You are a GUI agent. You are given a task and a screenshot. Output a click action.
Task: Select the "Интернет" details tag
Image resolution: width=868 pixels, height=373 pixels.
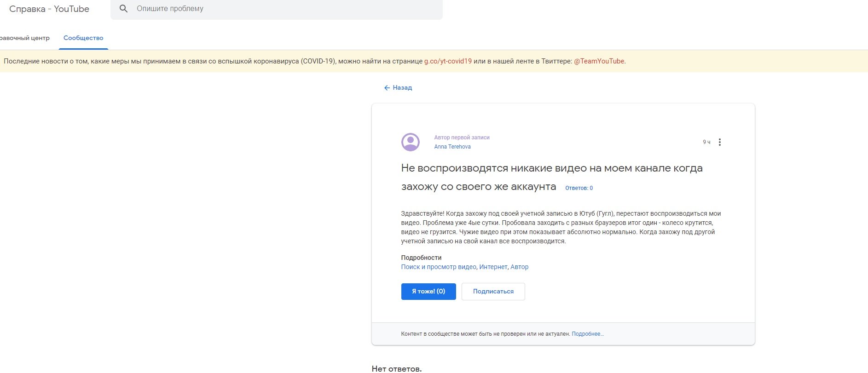[x=493, y=267]
